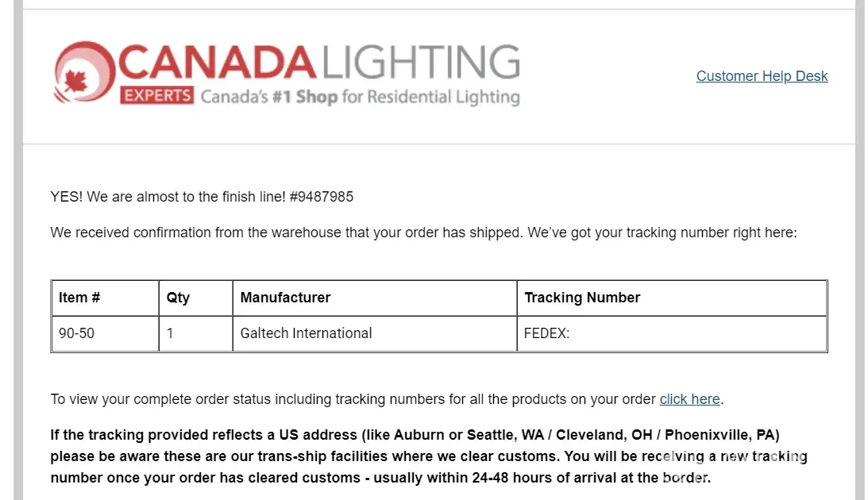This screenshot has height=500, width=868.
Task: Select the item number 90-50 cell
Action: 77,333
